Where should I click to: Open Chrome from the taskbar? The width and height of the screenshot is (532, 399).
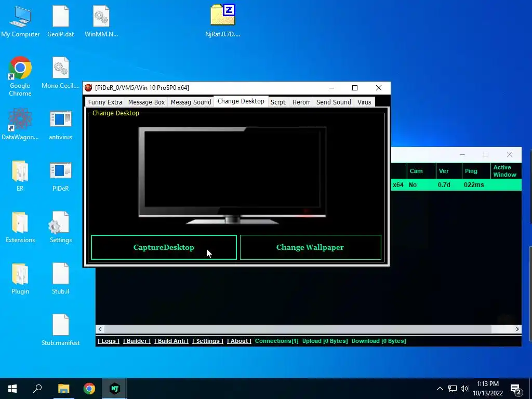click(89, 389)
